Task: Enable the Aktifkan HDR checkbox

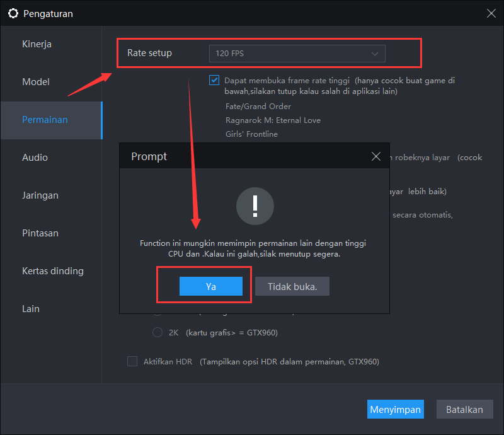Action: [132, 361]
